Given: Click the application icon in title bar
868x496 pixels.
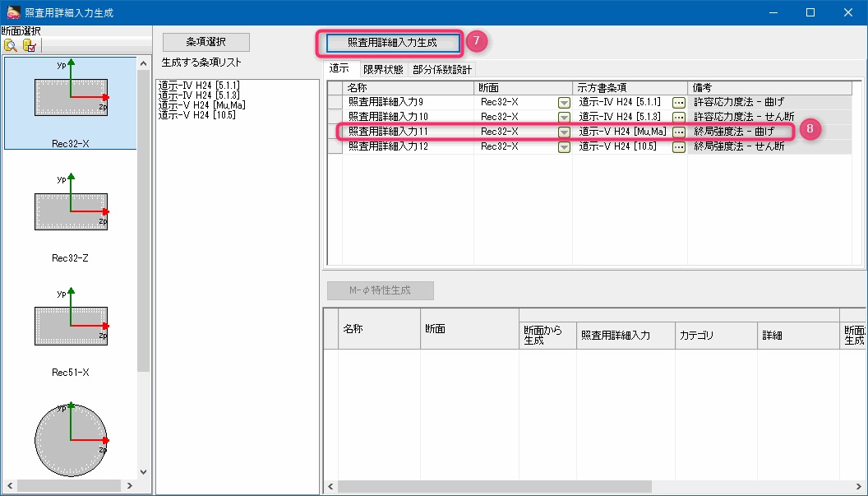Looking at the screenshot, I should tap(13, 12).
